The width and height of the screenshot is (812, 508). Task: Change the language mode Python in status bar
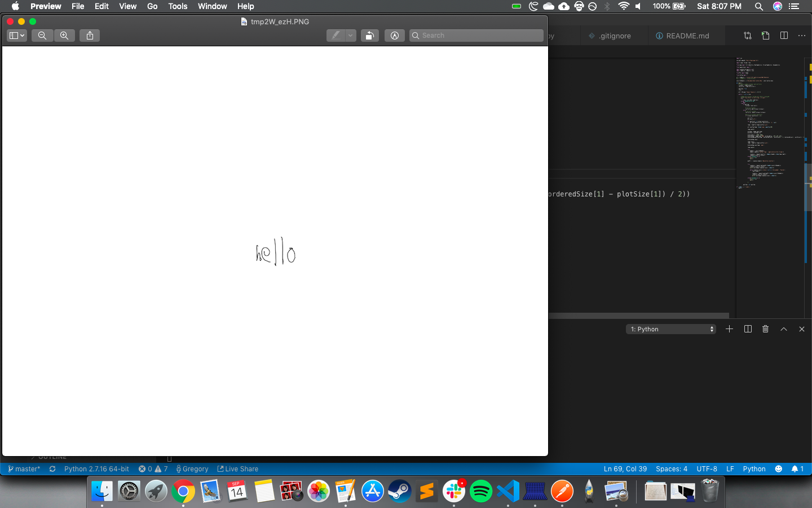(754, 469)
